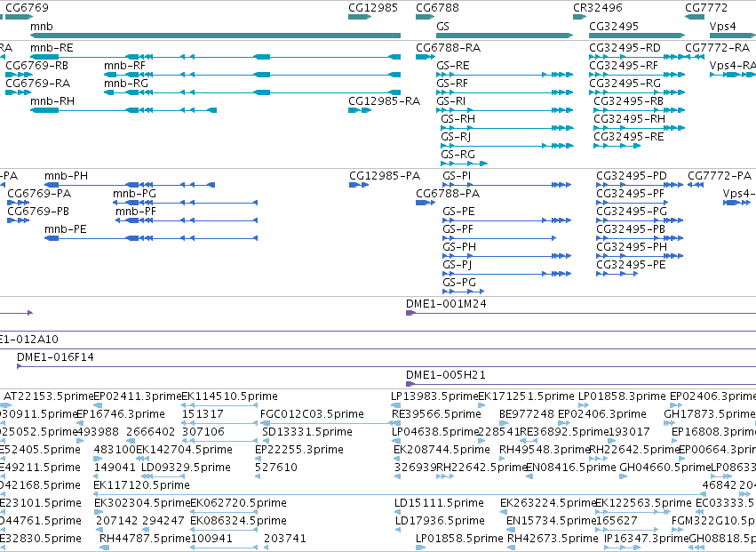Viewport: 756px width, 552px height.
Task: Click BAC clone DME1-005H21
Action: 581,384
